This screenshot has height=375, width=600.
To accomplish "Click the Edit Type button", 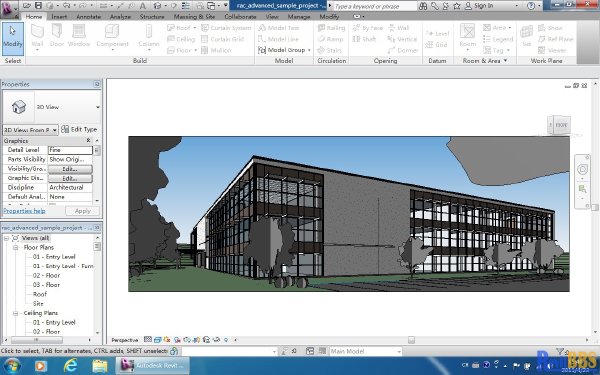I will click(x=80, y=130).
